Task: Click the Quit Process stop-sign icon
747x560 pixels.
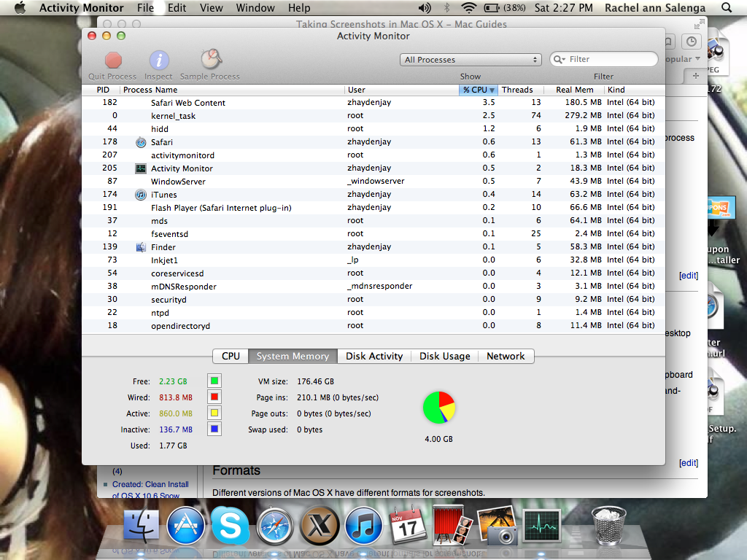Action: (x=113, y=61)
